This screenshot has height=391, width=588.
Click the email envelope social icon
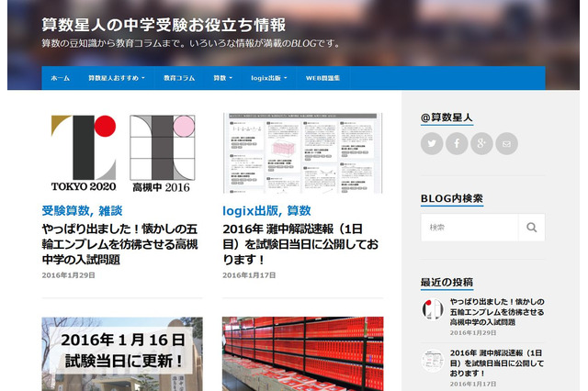pos(506,143)
